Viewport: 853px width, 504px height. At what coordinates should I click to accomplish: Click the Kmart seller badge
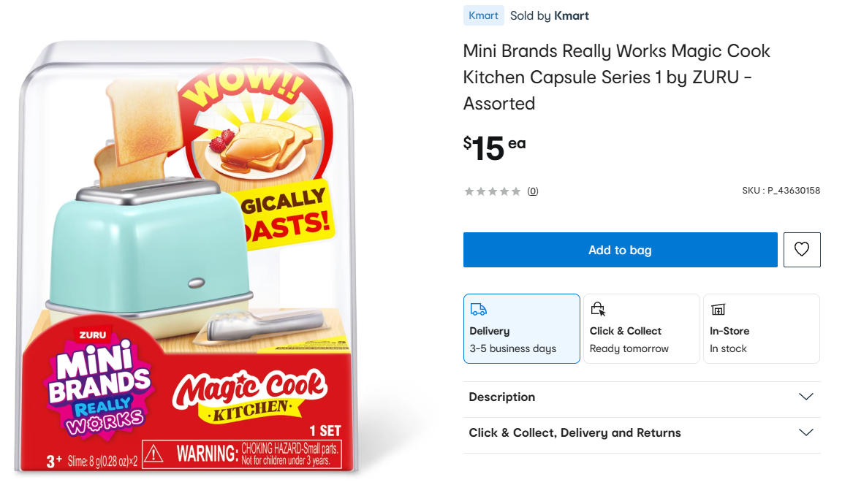click(483, 16)
